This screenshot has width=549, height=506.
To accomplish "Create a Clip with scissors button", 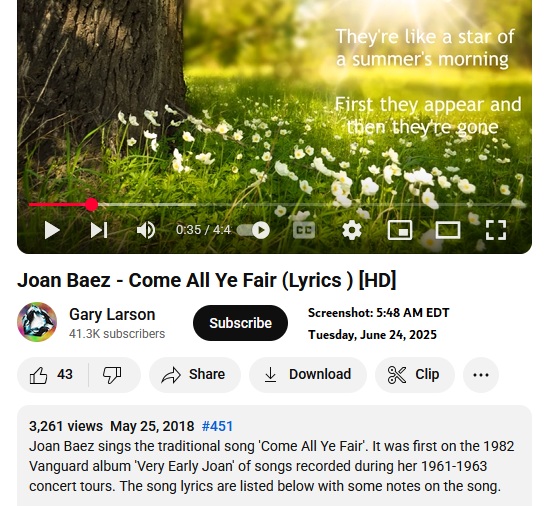I will click(415, 374).
